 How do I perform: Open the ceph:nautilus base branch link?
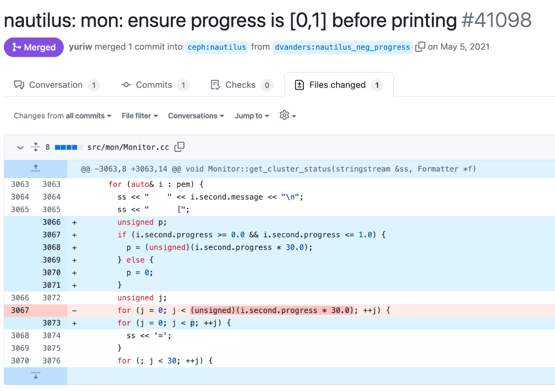pyautogui.click(x=217, y=47)
